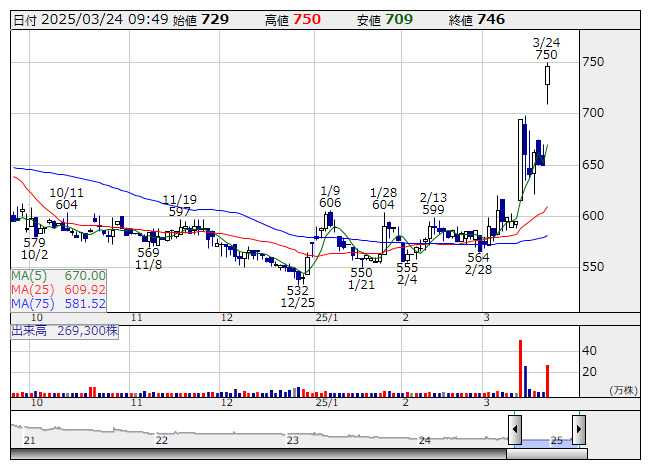Click the tall white candlestick near 700
Image resolution: width=653 pixels, height=470 pixels.
tap(521, 160)
